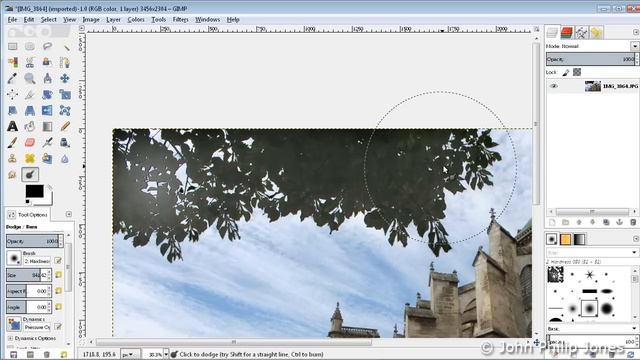Hide the IMG_3864.JPG layer via eye icon
This screenshot has height=360, width=640.
click(553, 86)
